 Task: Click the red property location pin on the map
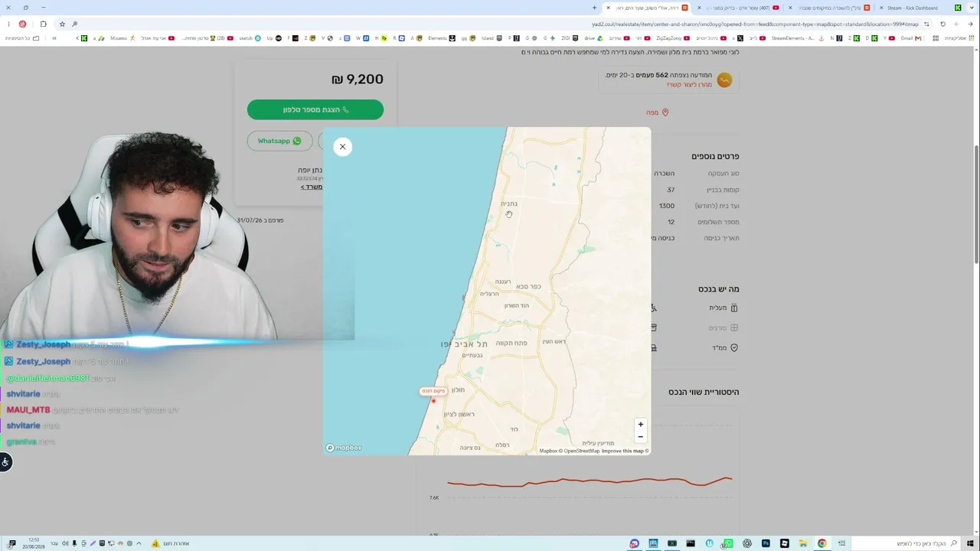[x=433, y=400]
